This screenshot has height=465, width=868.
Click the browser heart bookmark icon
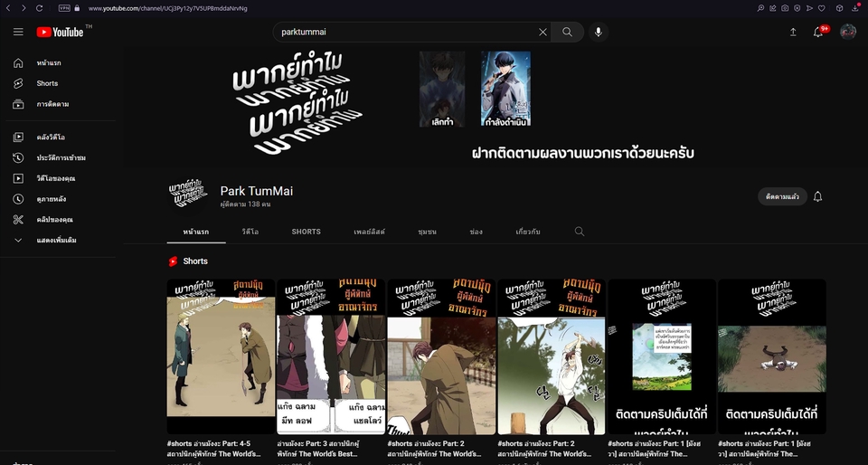822,8
